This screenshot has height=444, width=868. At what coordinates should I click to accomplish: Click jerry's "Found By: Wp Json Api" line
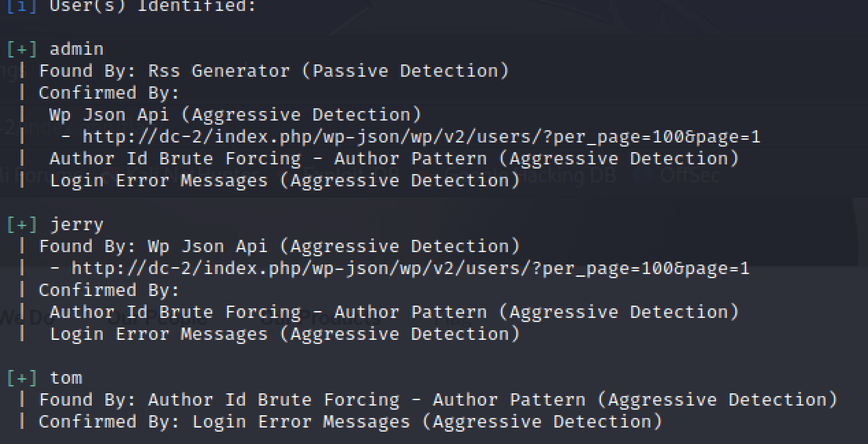(279, 246)
